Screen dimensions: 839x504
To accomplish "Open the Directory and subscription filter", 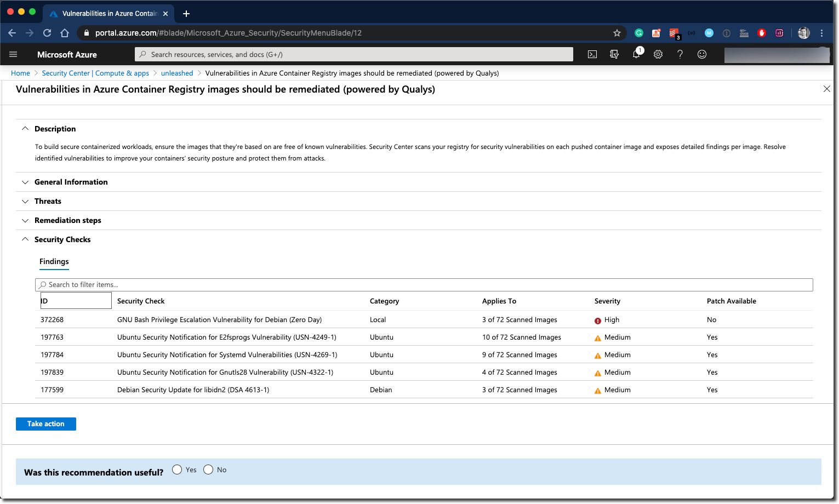I will 614,54.
